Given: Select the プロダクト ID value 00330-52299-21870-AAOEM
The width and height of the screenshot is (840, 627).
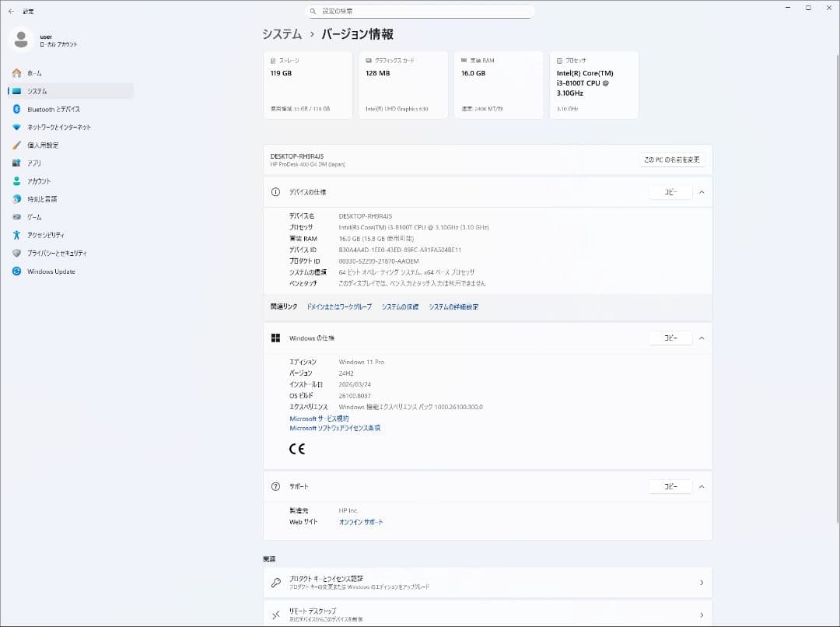Looking at the screenshot, I should tap(379, 261).
